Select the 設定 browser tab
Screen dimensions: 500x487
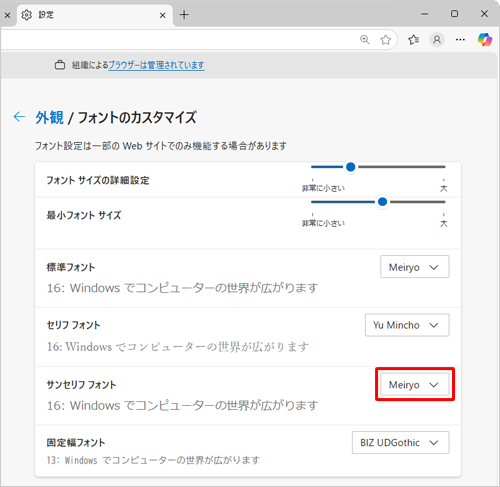(x=94, y=15)
